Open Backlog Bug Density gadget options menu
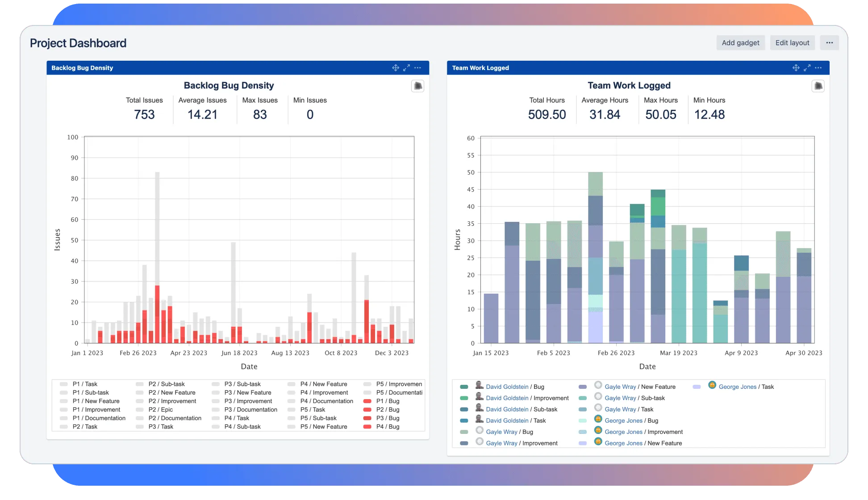The width and height of the screenshot is (868, 500). [417, 68]
